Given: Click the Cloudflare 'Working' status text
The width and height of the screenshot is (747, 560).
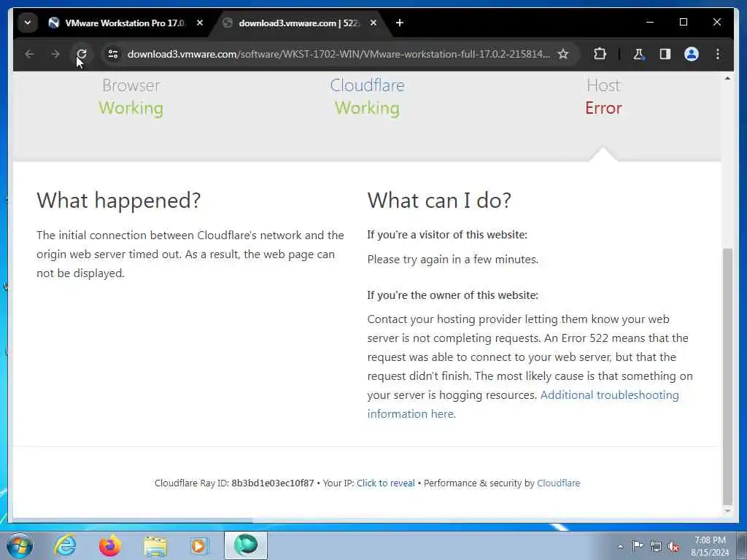Looking at the screenshot, I should pyautogui.click(x=367, y=108).
